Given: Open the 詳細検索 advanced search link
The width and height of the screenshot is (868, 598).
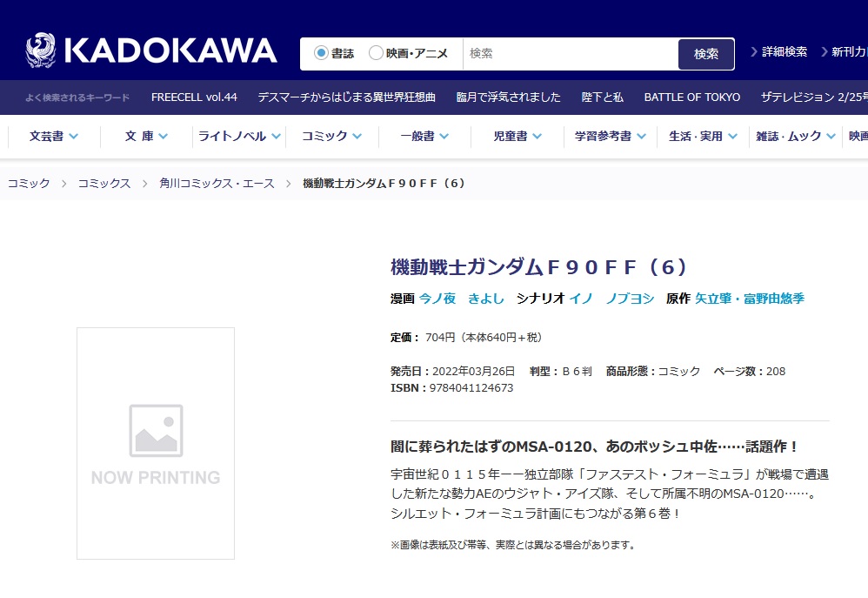Looking at the screenshot, I should pos(784,52).
